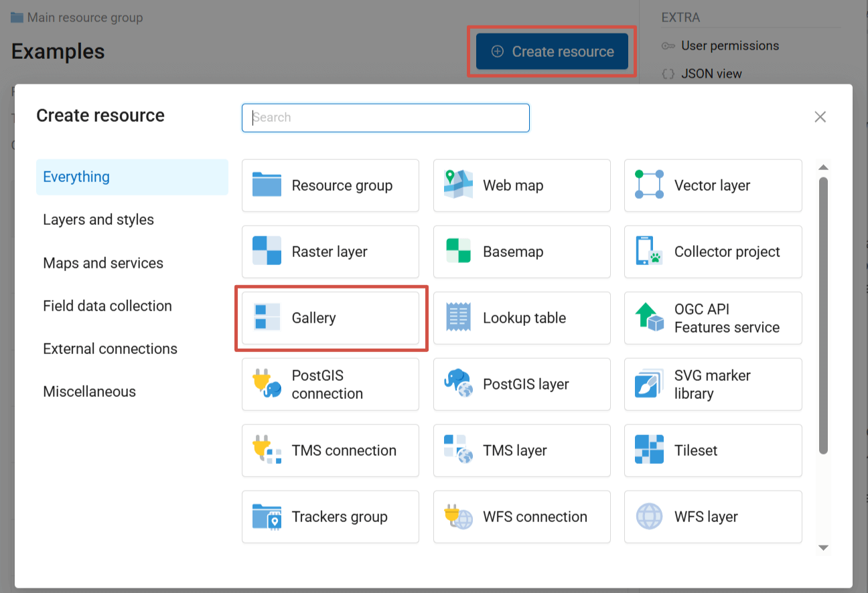
Task: Close the Create resource dialog
Action: tap(820, 117)
